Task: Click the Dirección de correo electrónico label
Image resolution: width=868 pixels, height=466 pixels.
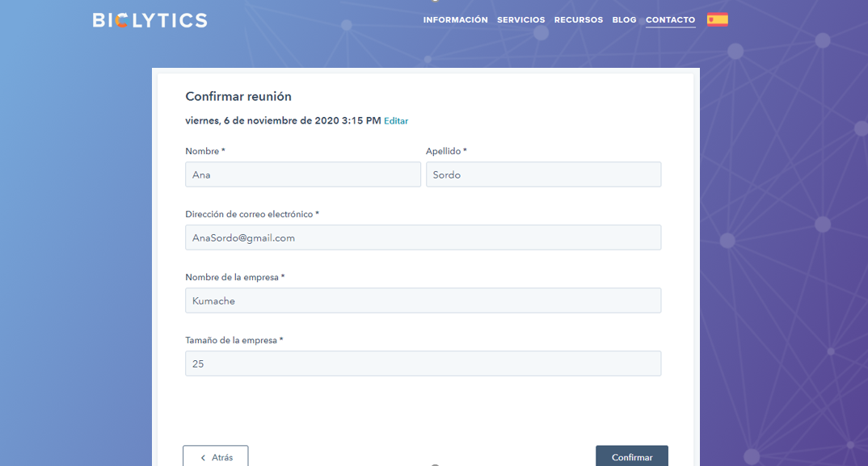Action: pos(252,214)
